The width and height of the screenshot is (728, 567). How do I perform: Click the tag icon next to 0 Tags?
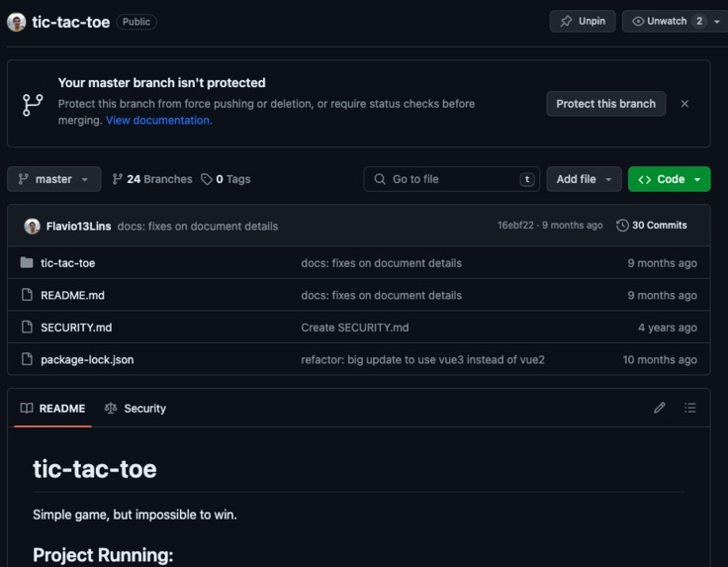pos(207,179)
